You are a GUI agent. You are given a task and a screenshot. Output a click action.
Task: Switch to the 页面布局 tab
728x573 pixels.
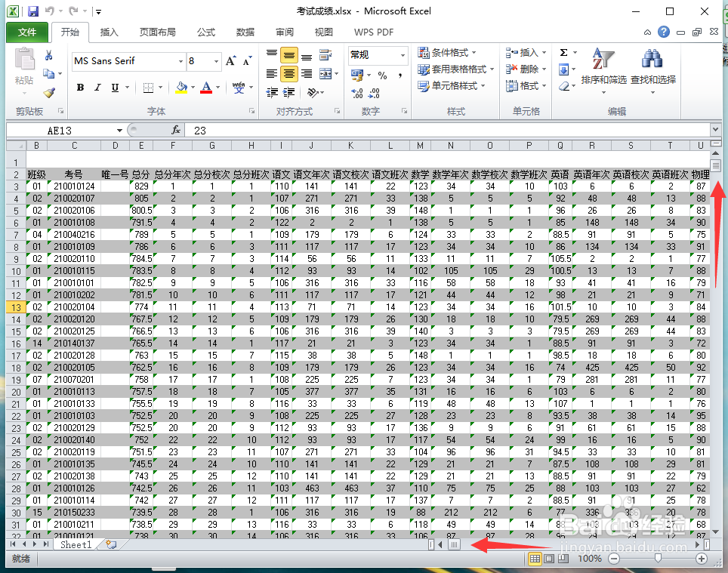(x=157, y=32)
